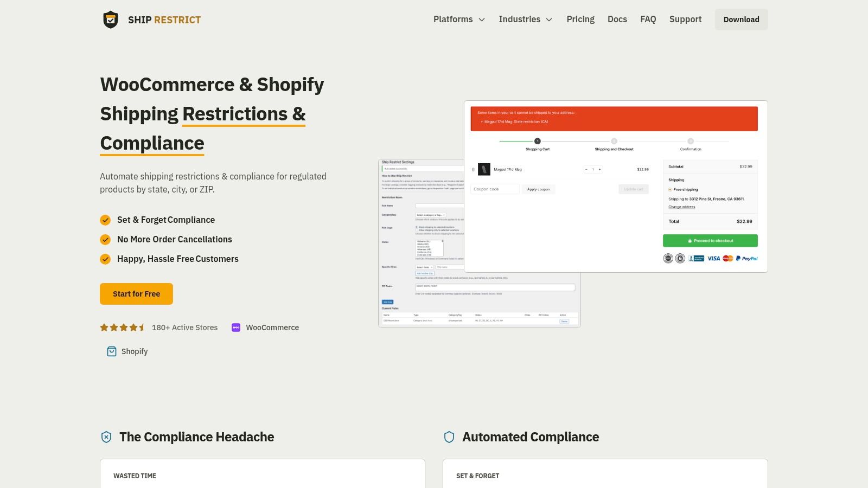The image size is (868, 488).
Task: Click the purple WooCommerce logo icon
Action: coord(236,328)
